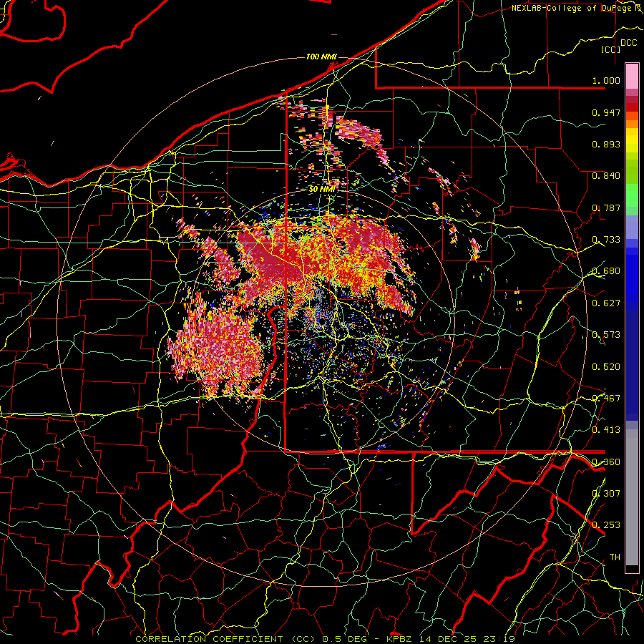
Task: Select the 0.360 scale value
Action: pyautogui.click(x=606, y=462)
